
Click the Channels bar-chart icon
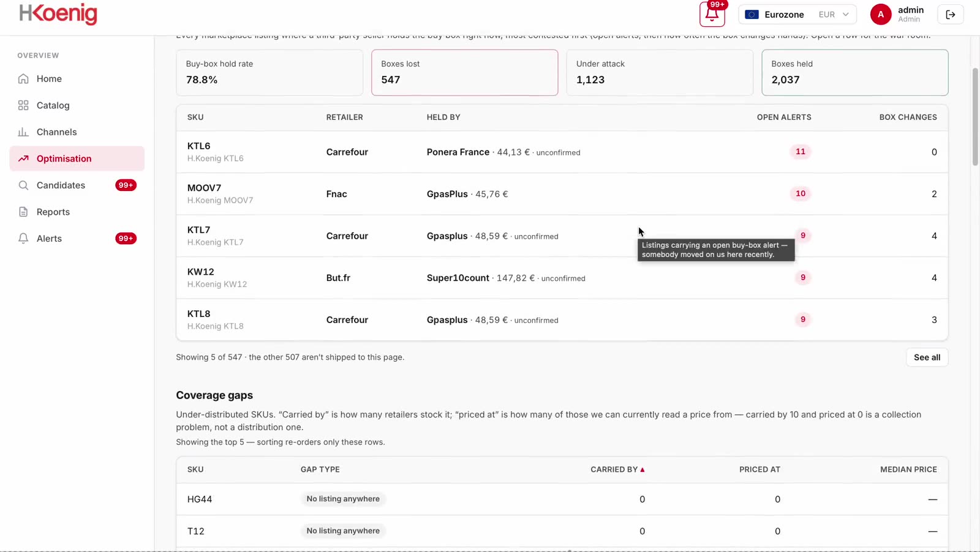tap(23, 132)
